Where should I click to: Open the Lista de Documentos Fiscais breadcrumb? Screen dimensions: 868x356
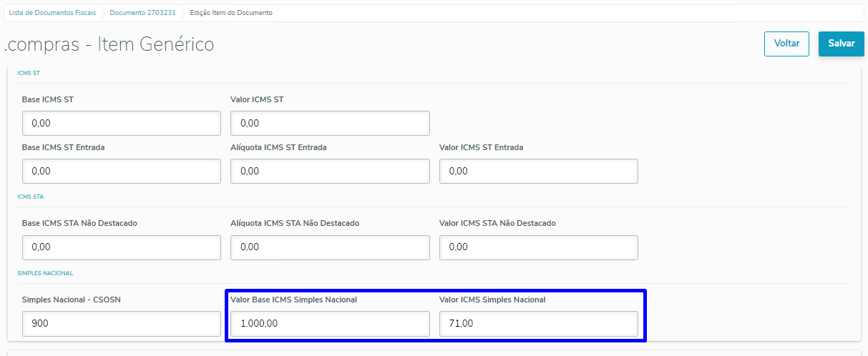52,13
